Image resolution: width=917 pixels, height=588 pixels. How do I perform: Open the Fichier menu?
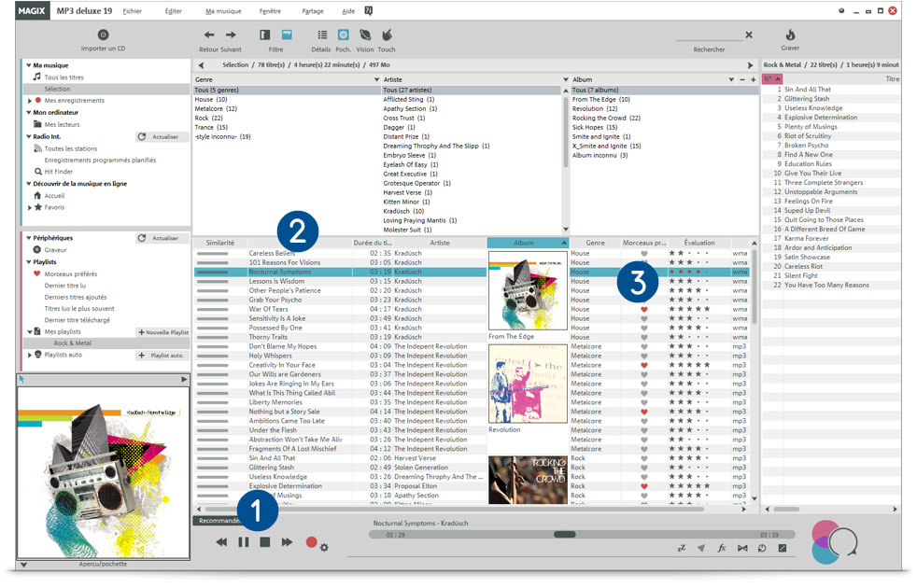(133, 11)
